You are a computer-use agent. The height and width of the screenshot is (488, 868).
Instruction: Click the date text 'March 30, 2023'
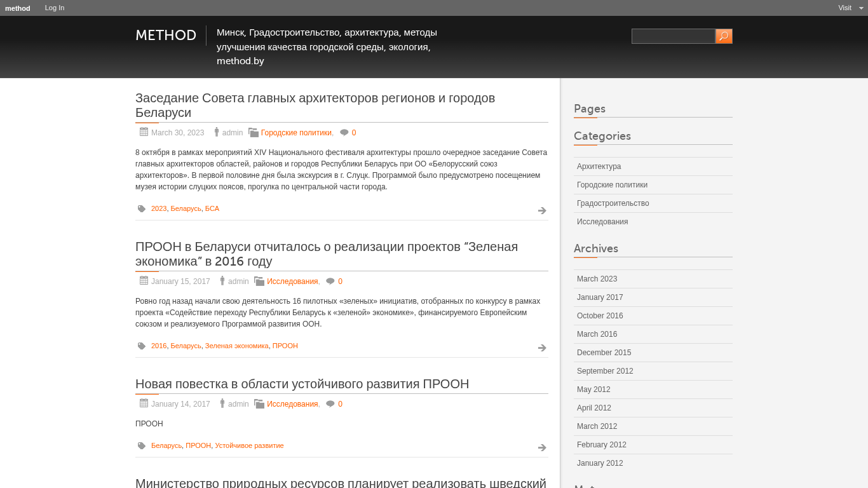click(178, 133)
